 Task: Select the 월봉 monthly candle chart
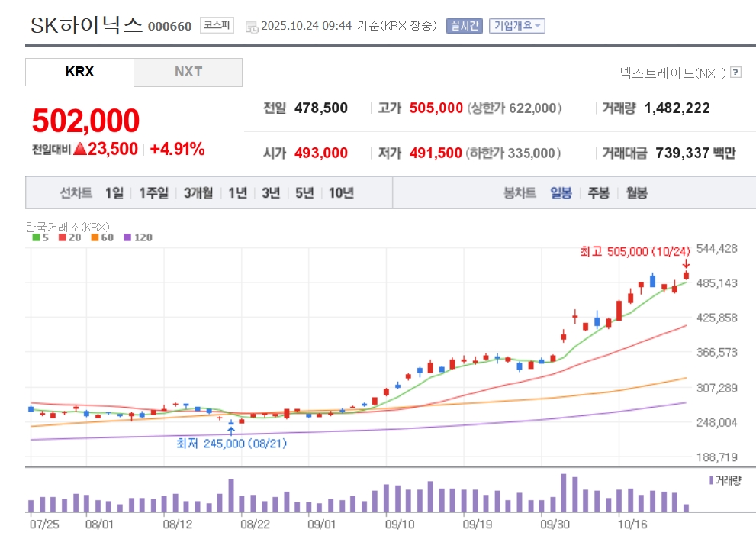click(x=636, y=193)
